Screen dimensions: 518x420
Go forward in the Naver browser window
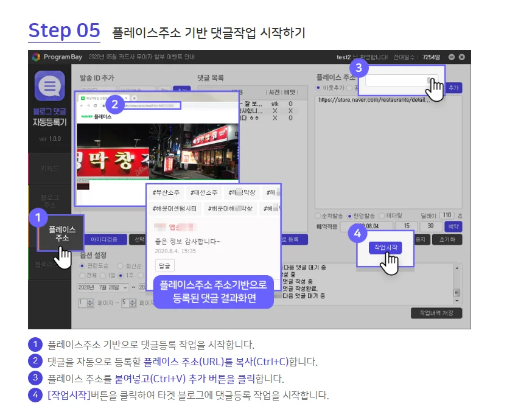point(88,106)
